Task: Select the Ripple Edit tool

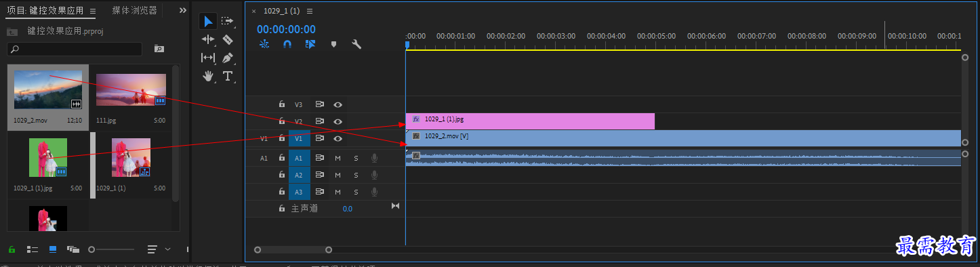Action: pos(208,40)
